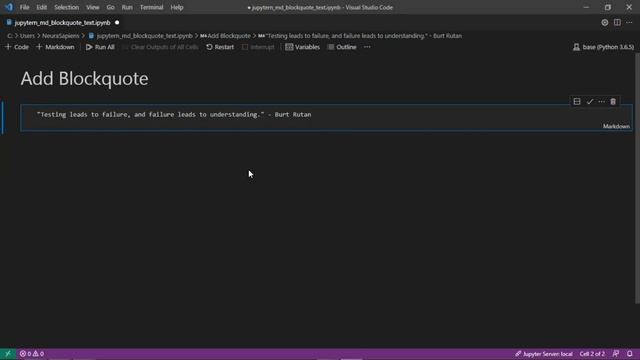Restart the notebook kernel
Viewport: 640px width, 360px height.
tap(220, 47)
